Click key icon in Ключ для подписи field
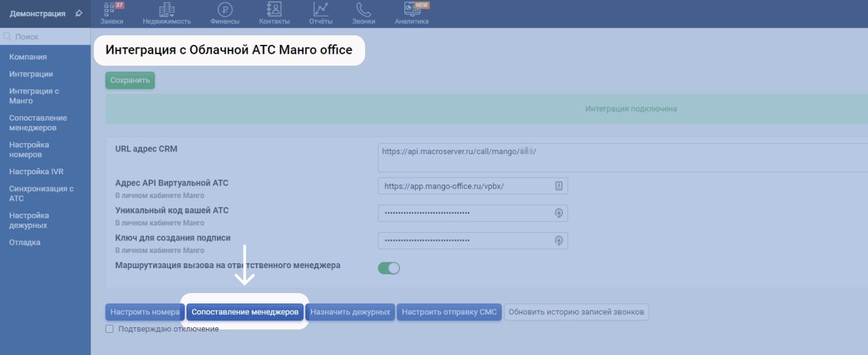Image resolution: width=868 pixels, height=355 pixels. click(x=558, y=240)
